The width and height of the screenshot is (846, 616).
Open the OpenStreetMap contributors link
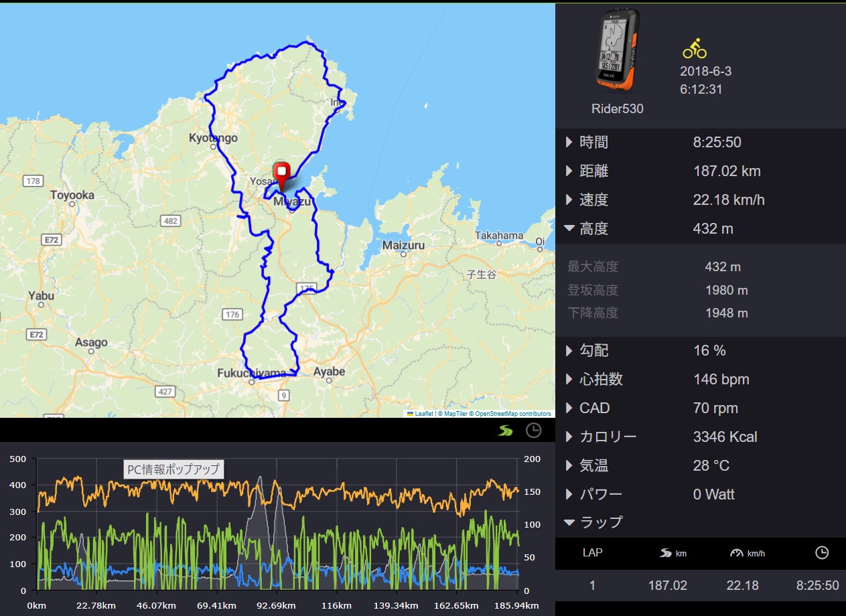tap(513, 414)
